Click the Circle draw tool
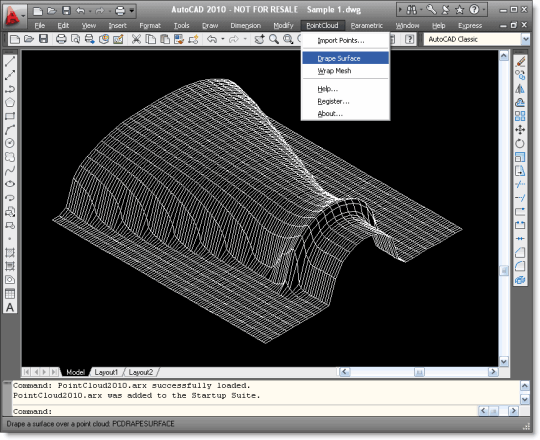Image resolution: width=540 pixels, height=440 pixels. click(10, 143)
